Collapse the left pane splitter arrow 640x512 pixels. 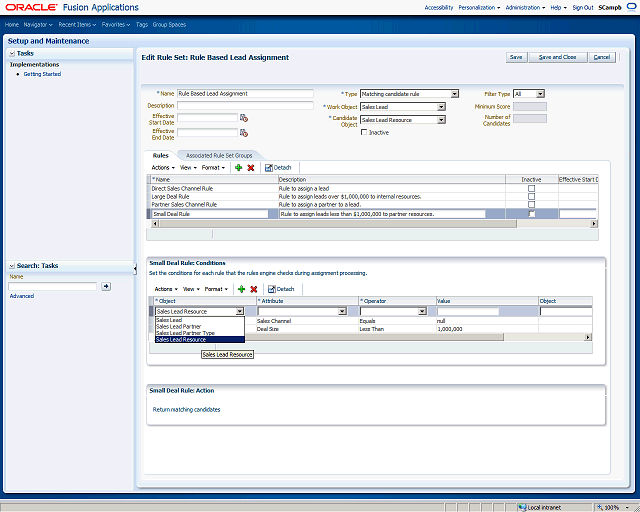coord(135,268)
